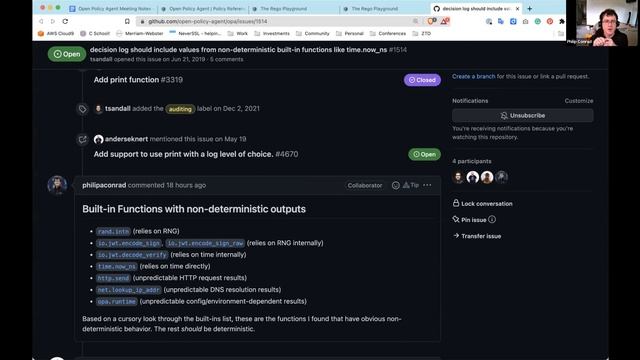Open anderseknert's profile link
Screen dimensions: 640x360
pos(127,139)
